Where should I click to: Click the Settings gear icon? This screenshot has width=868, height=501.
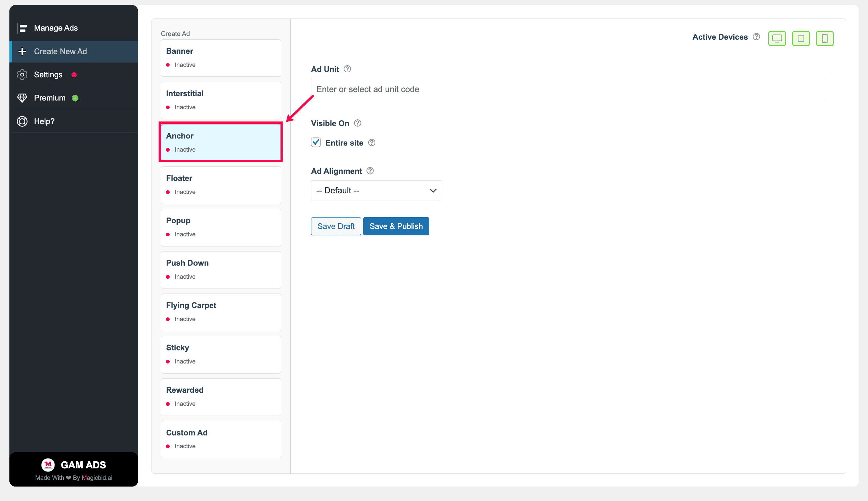pyautogui.click(x=23, y=75)
